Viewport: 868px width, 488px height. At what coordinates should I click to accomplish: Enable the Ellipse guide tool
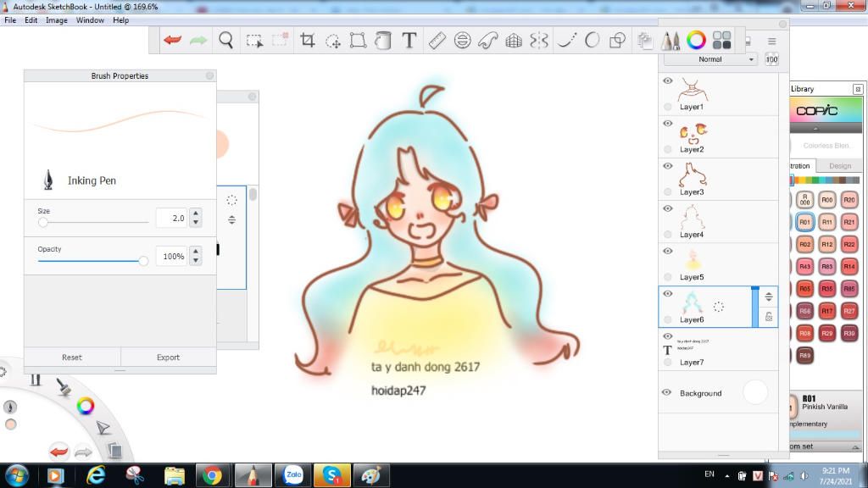pos(462,41)
